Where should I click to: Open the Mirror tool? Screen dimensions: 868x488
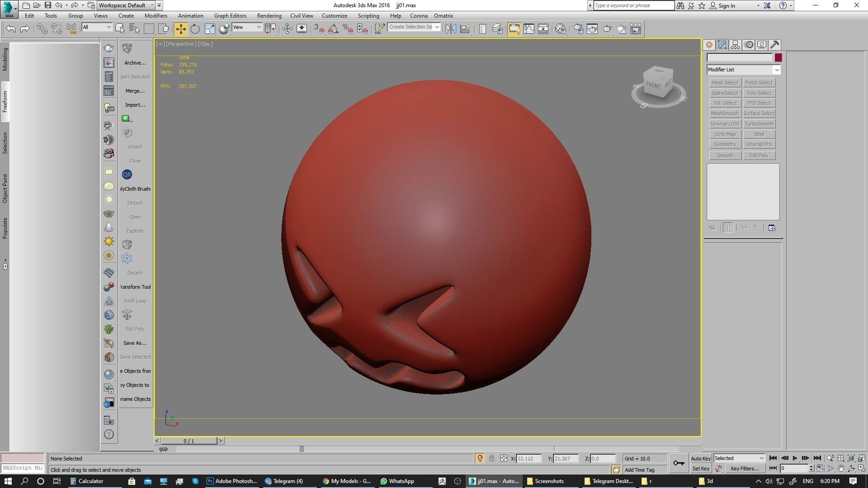451,29
